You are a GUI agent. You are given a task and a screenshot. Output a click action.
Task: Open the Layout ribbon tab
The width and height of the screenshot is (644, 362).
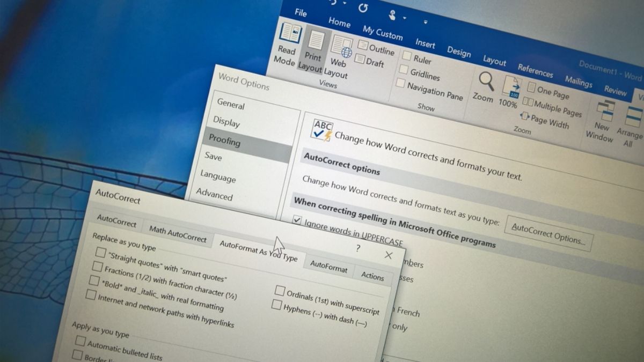click(494, 60)
